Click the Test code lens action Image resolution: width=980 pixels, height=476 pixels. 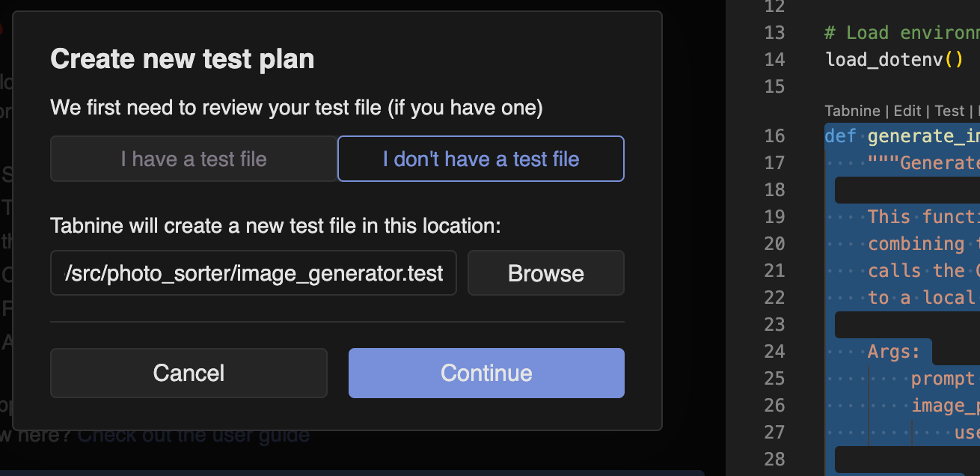pyautogui.click(x=949, y=111)
